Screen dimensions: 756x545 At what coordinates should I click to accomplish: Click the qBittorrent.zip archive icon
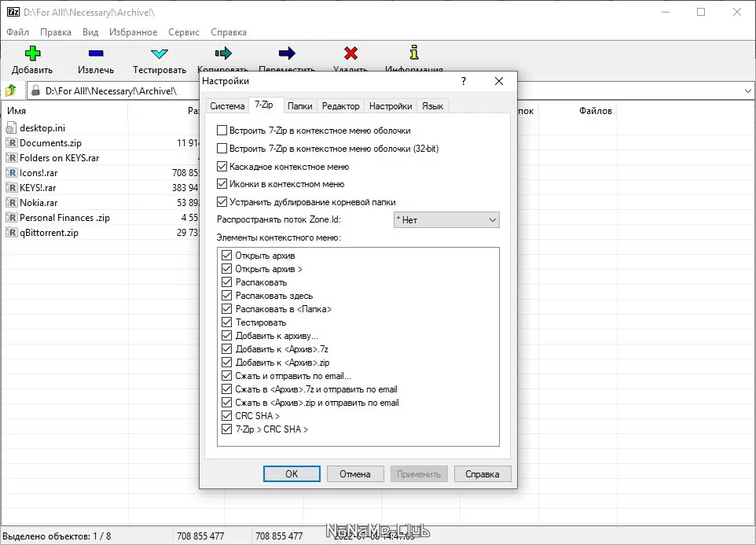tap(11, 233)
